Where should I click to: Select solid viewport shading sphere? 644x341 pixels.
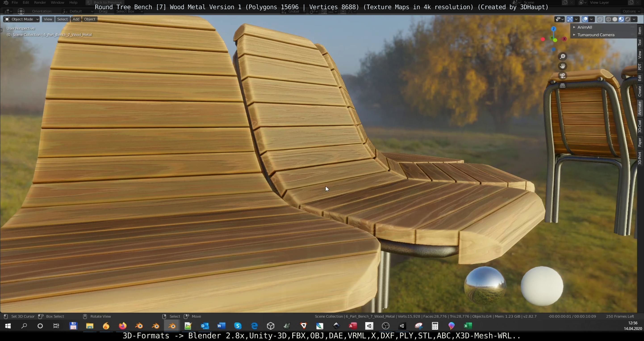tap(615, 19)
